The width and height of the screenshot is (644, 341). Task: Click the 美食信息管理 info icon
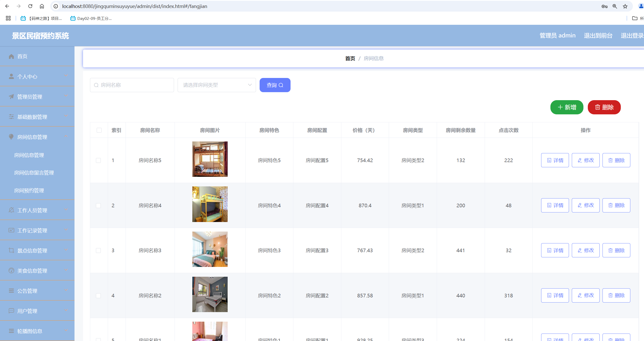11,271
